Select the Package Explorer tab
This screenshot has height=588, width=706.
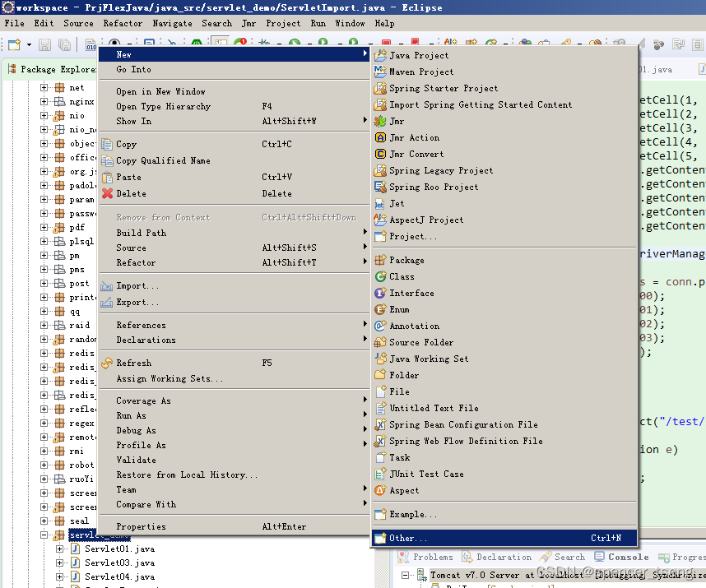point(52,69)
